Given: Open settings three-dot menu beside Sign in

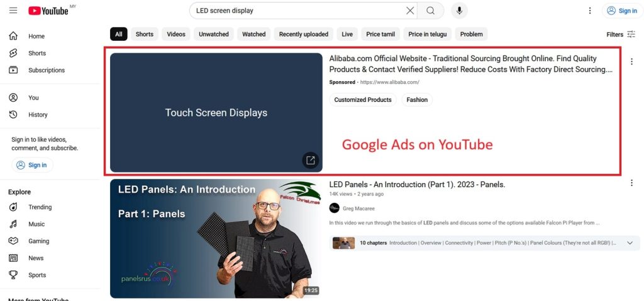Looking at the screenshot, I should (x=590, y=11).
